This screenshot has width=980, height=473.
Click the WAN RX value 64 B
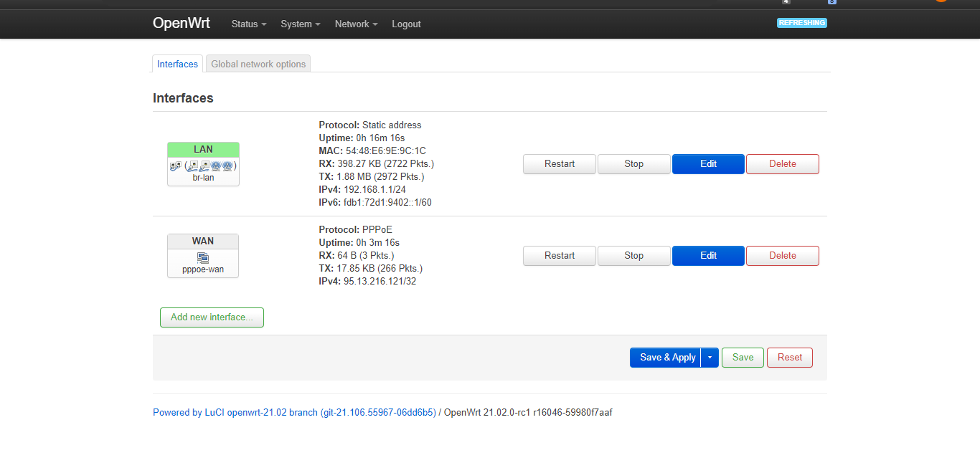point(346,255)
